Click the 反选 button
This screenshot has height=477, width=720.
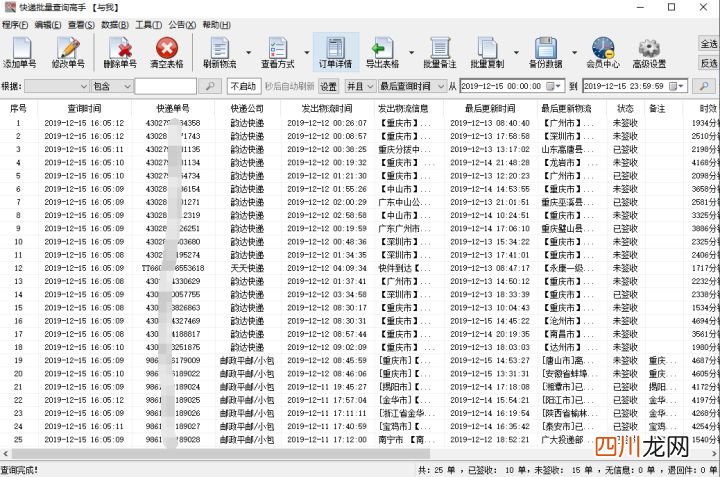pos(709,63)
